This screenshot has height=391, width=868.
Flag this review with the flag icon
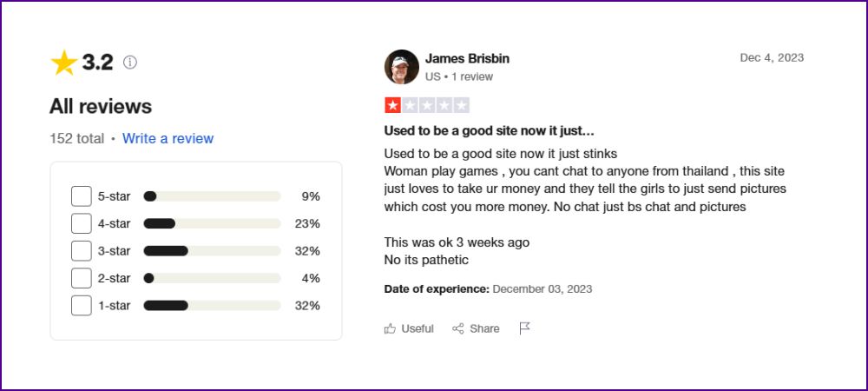(525, 328)
